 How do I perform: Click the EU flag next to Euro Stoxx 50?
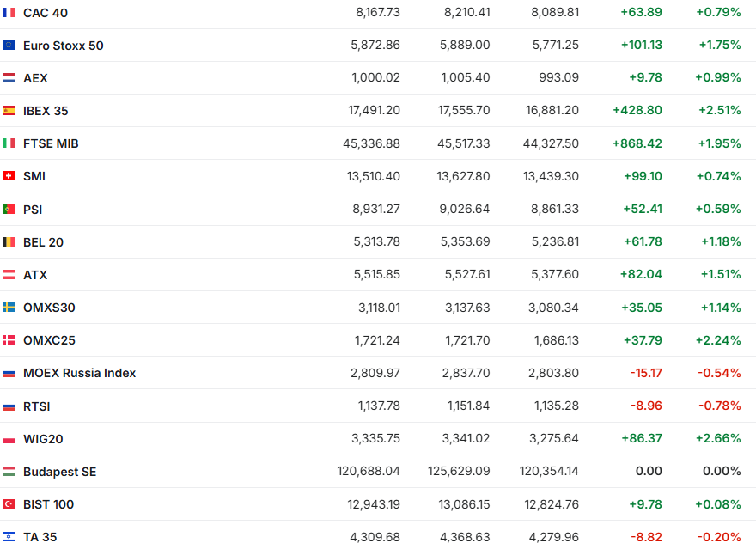[9, 46]
